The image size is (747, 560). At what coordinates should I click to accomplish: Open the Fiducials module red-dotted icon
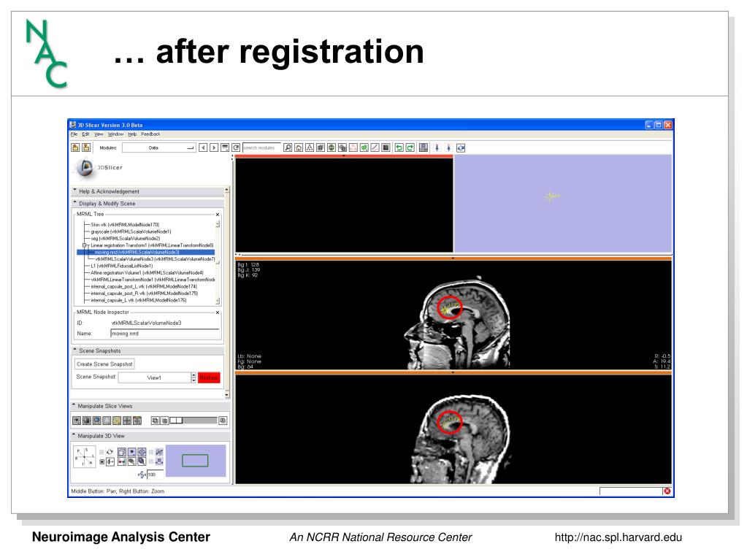(353, 147)
